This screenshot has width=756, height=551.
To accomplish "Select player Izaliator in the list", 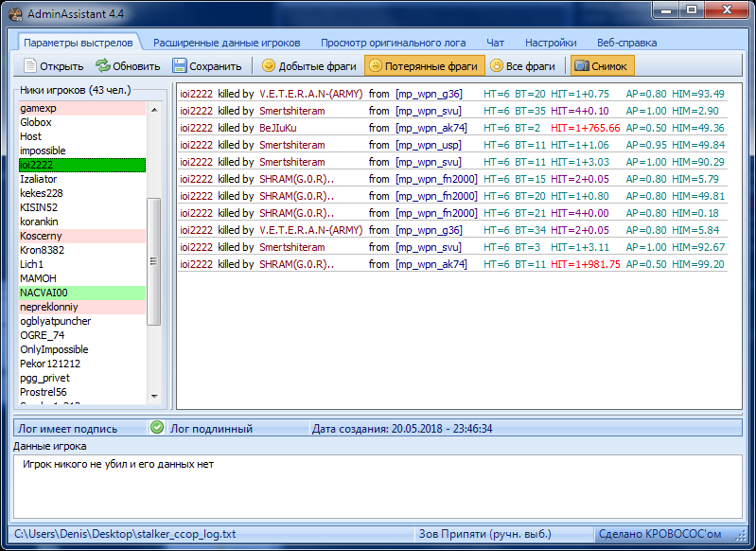I will pos(82,179).
